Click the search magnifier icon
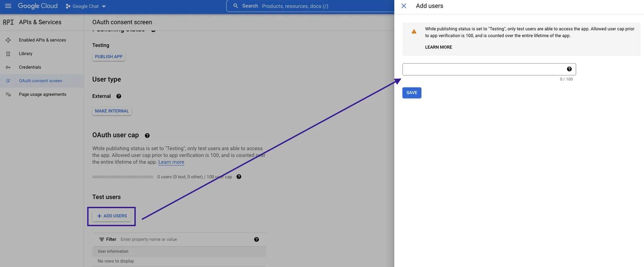Image resolution: width=644 pixels, height=267 pixels. pyautogui.click(x=235, y=6)
